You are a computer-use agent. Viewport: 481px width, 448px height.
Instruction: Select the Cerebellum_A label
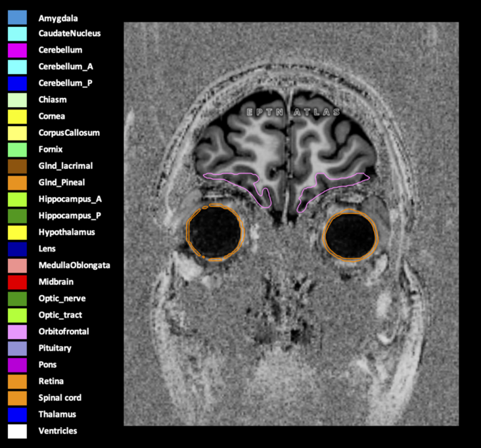[x=66, y=66]
